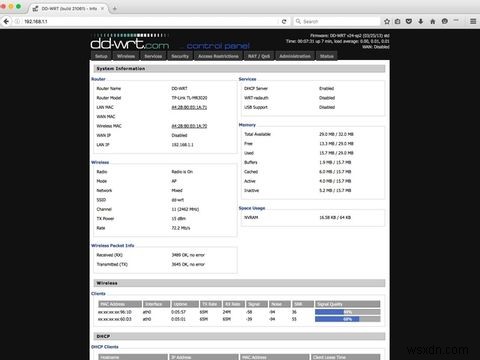Click the USB Support label
This screenshot has height=360, width=480.
coord(256,107)
